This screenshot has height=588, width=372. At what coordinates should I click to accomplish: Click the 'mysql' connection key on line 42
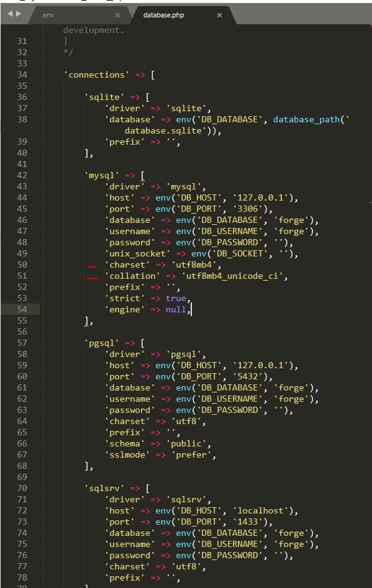(101, 175)
